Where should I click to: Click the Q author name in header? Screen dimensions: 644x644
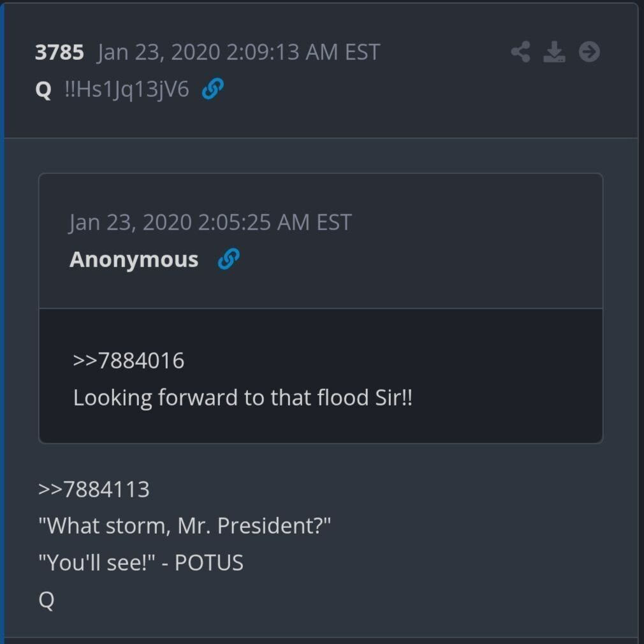43,90
